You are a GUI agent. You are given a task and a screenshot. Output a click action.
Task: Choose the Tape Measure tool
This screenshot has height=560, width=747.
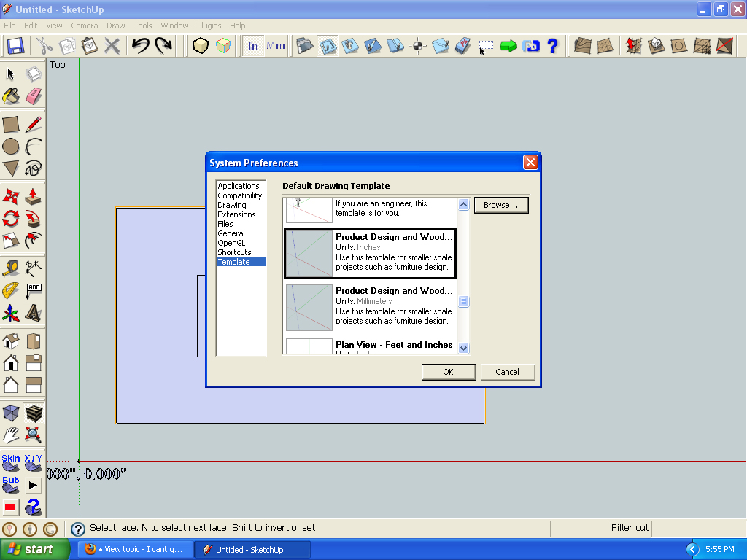coord(11,268)
